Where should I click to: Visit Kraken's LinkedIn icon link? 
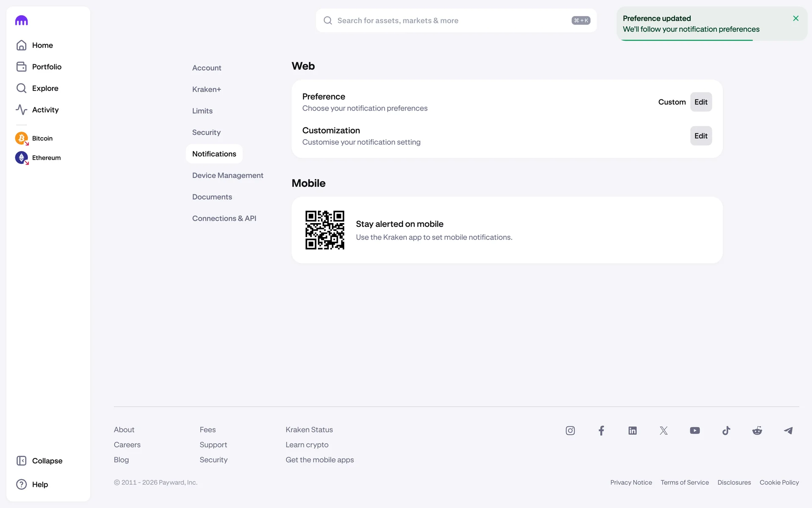(x=632, y=431)
